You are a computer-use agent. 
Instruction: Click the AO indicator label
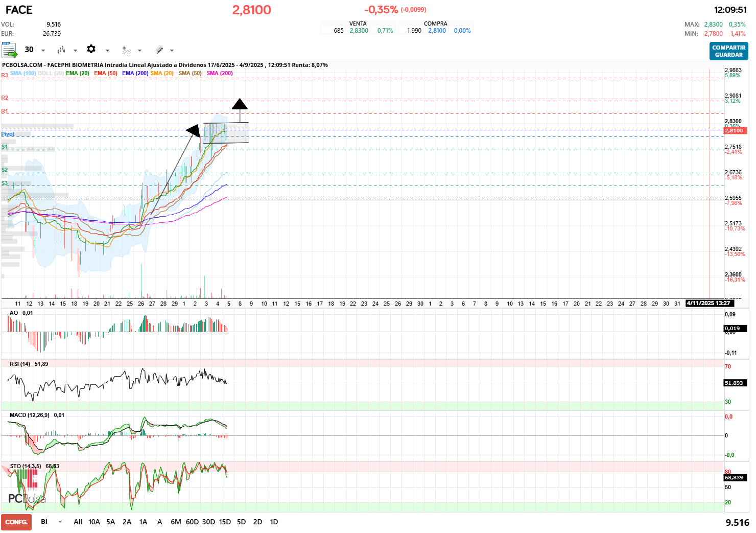(x=14, y=313)
